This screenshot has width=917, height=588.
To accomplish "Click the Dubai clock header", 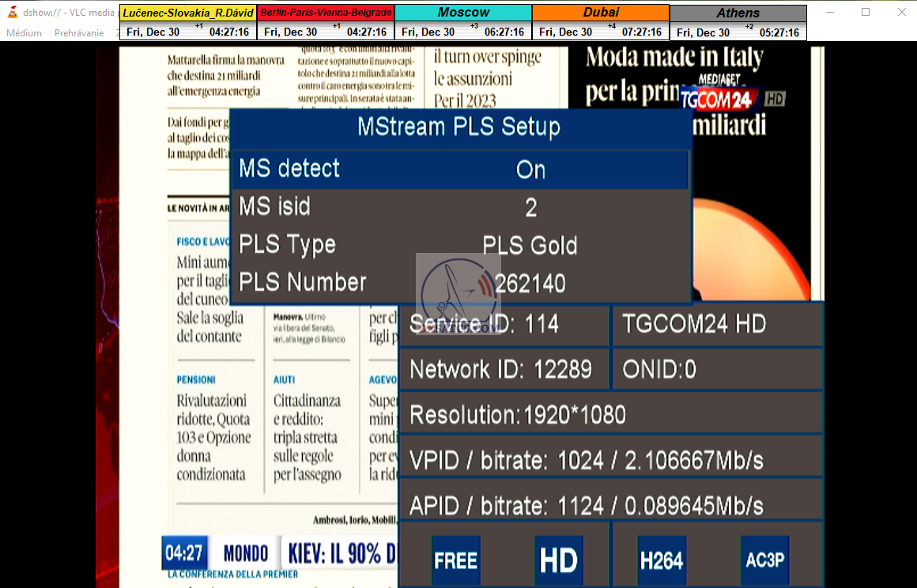I will pos(601,13).
